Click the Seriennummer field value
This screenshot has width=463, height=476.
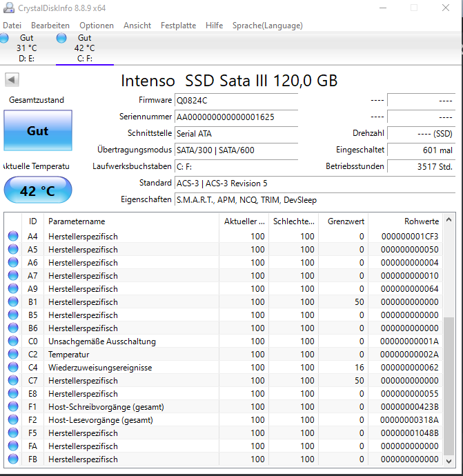[x=236, y=117]
